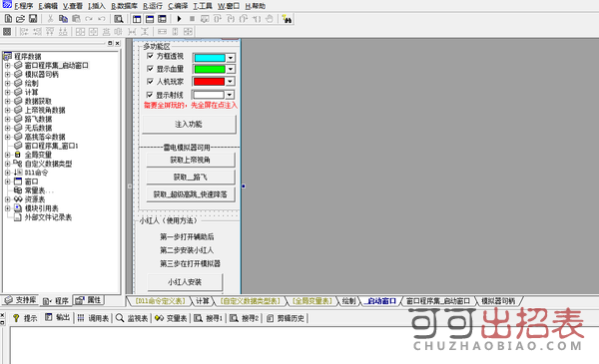Click the second window layout icon

coord(150,19)
